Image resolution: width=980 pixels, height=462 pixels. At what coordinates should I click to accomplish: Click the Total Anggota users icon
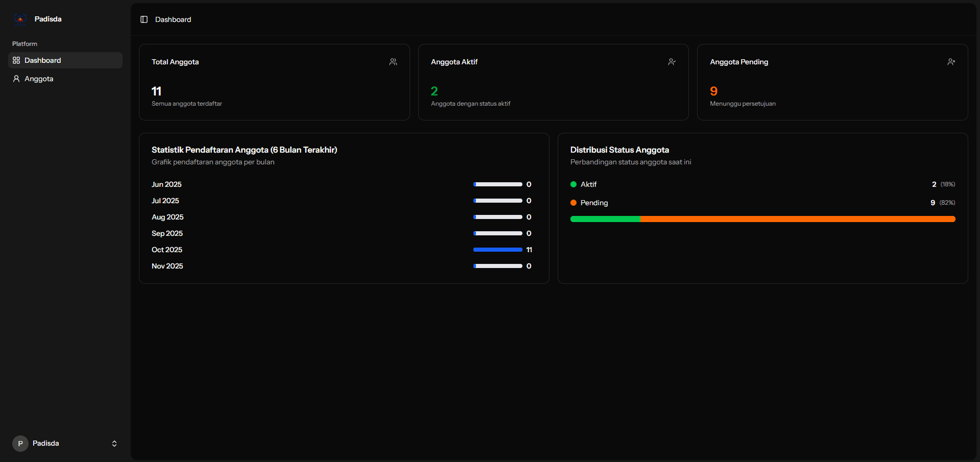[393, 62]
